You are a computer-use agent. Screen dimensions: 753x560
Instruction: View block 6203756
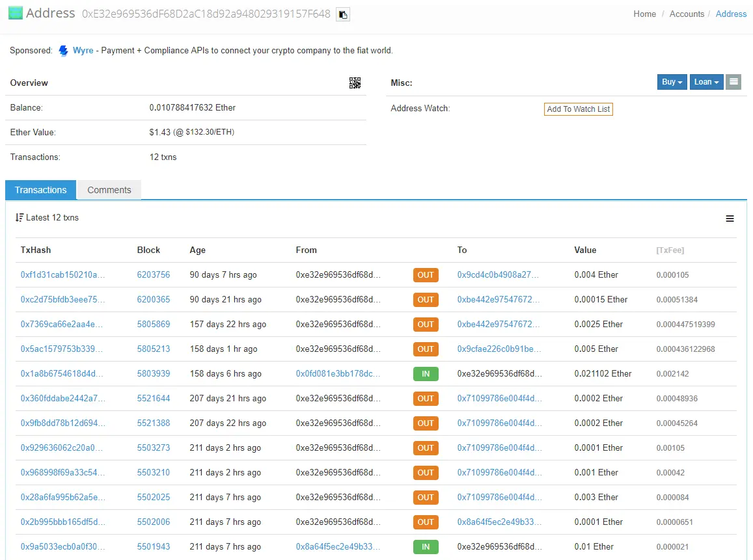153,275
